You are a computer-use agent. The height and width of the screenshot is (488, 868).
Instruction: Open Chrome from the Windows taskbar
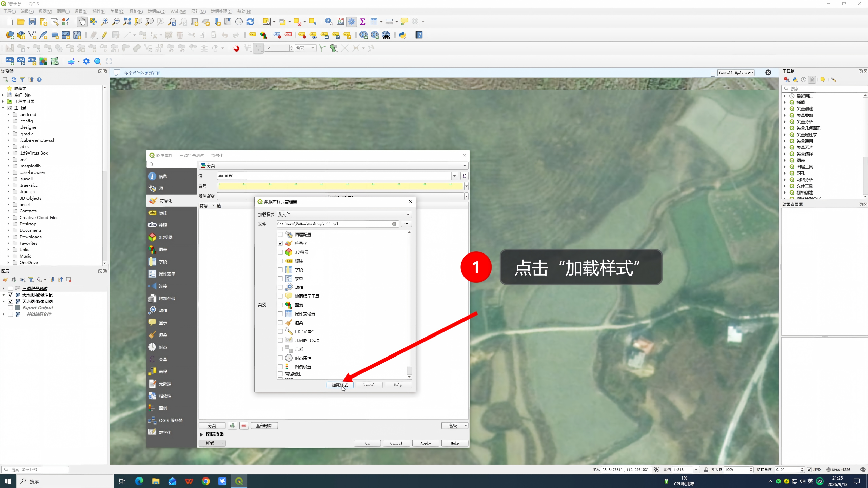coord(206,481)
